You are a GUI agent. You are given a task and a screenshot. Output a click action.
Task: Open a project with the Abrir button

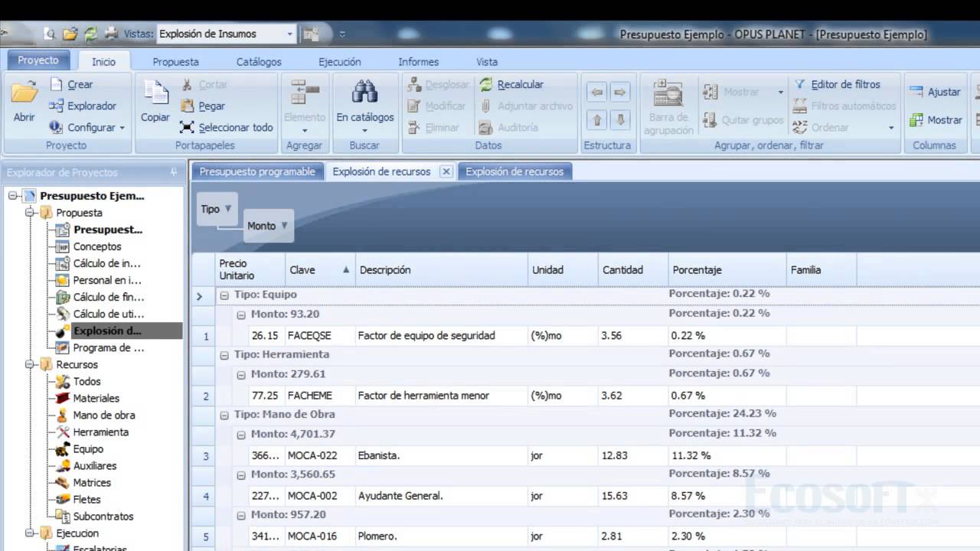(x=24, y=103)
